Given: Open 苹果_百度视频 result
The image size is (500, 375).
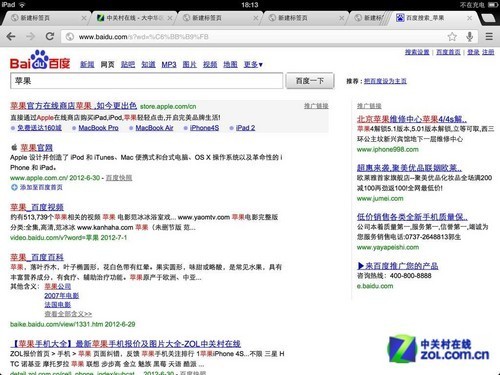Looking at the screenshot, I should pyautogui.click(x=37, y=207).
